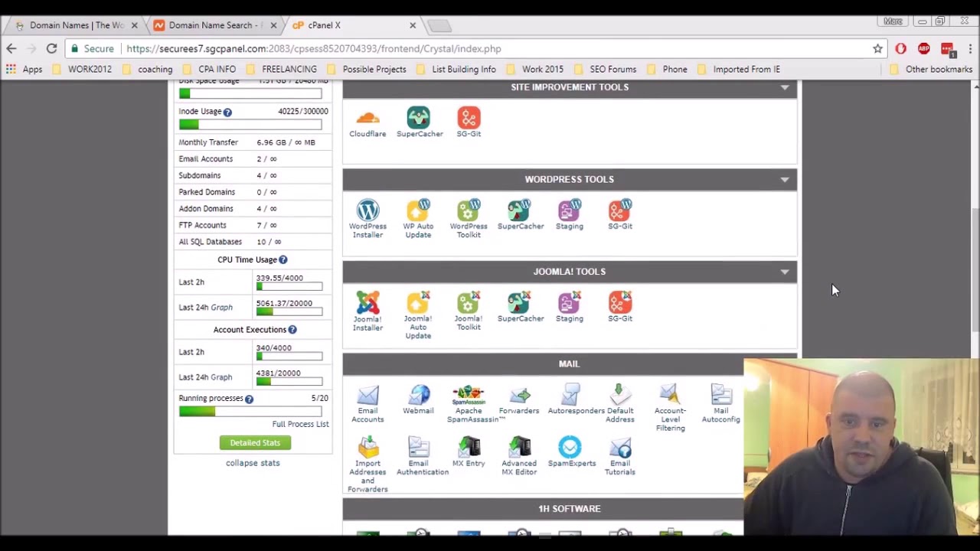Open Autoresponders
Screen dimensions: 980x551
[x=572, y=400]
